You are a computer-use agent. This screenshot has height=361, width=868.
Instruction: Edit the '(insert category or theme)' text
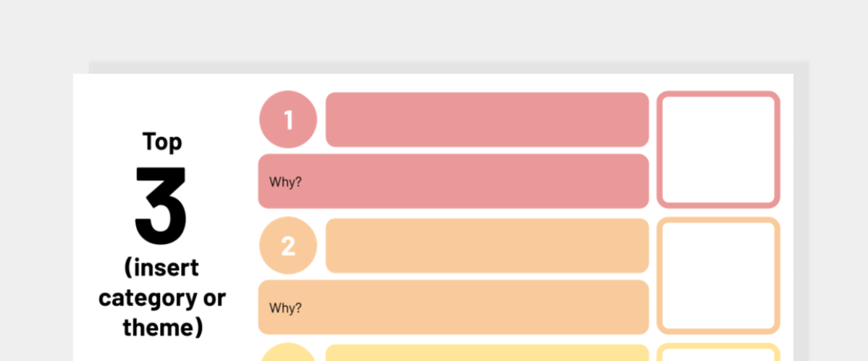161,298
